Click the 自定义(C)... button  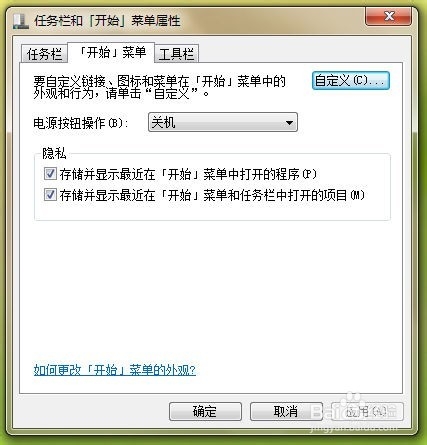(351, 80)
